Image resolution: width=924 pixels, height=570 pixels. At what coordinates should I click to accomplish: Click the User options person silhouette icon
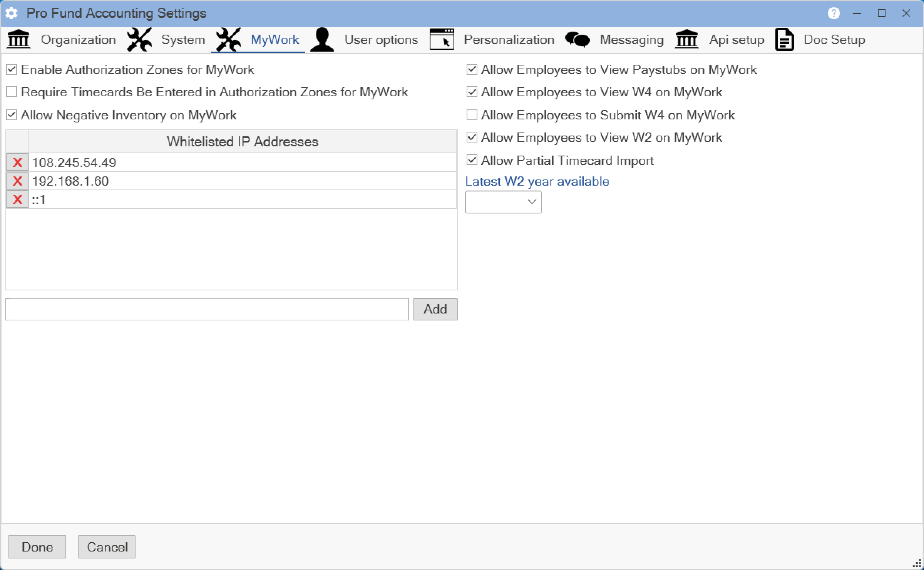pyautogui.click(x=322, y=40)
